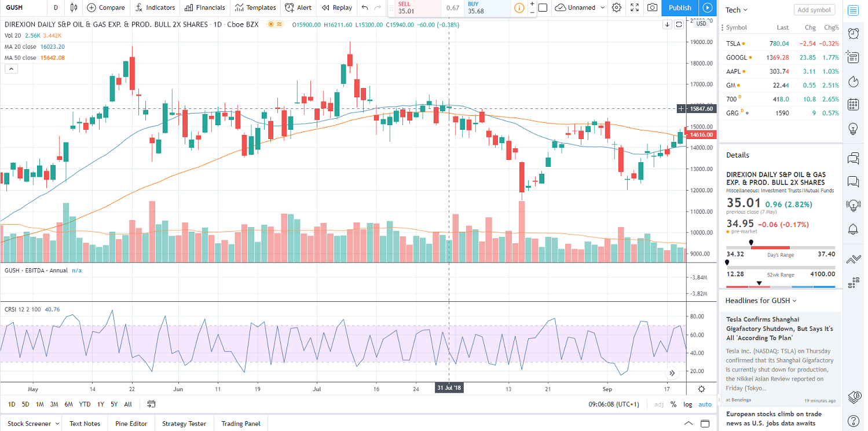Open the USD currency selector

coord(701,24)
